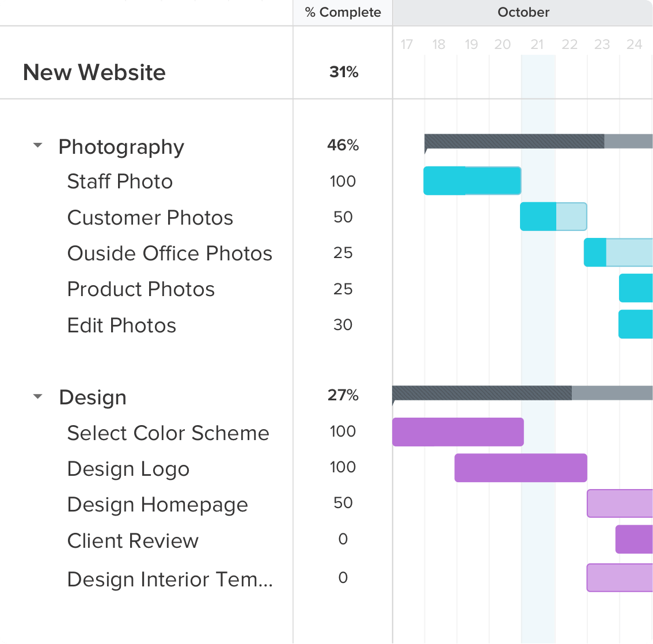
Task: Collapse the Design task group
Action: tap(38, 396)
